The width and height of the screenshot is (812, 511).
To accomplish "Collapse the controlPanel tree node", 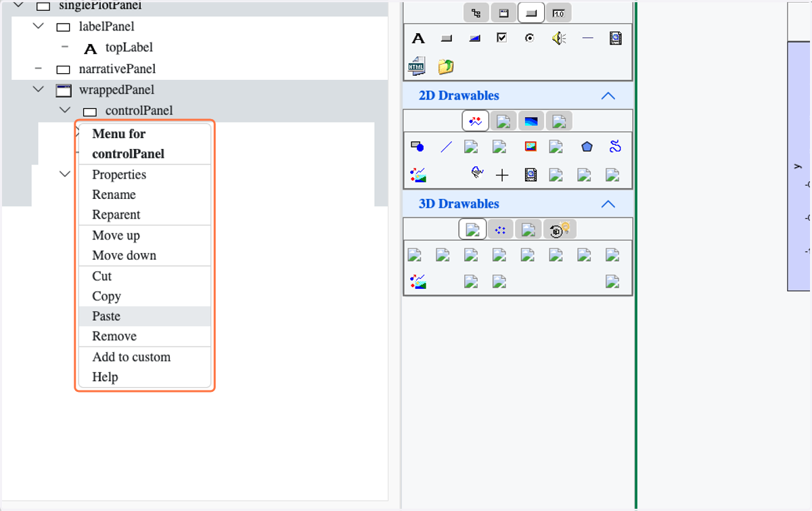I will tap(64, 110).
